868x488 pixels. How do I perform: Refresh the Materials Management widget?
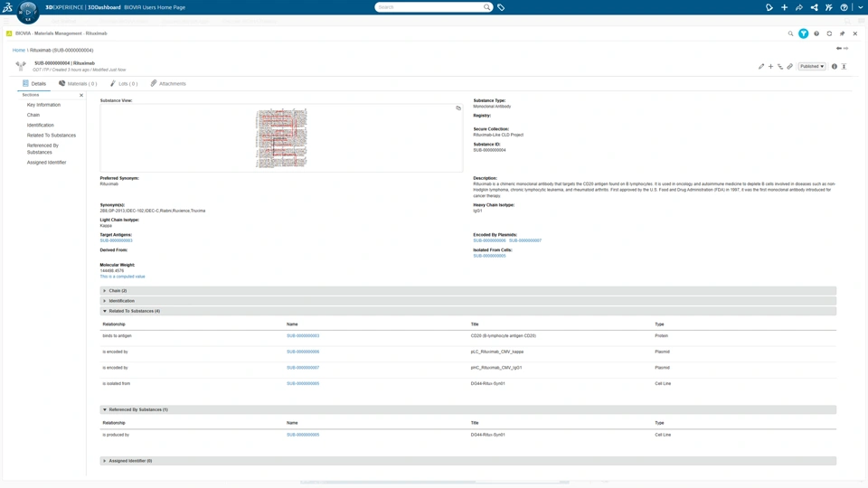pos(829,33)
